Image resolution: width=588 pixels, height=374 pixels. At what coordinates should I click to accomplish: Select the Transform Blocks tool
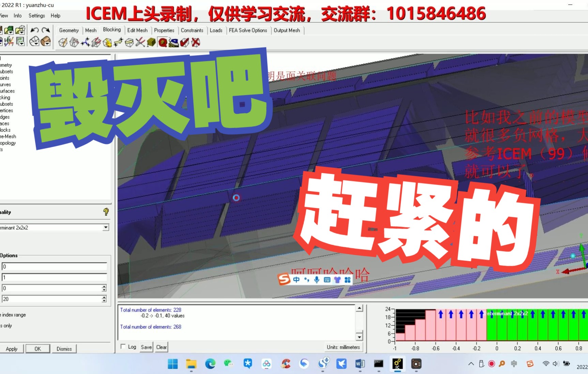(129, 42)
